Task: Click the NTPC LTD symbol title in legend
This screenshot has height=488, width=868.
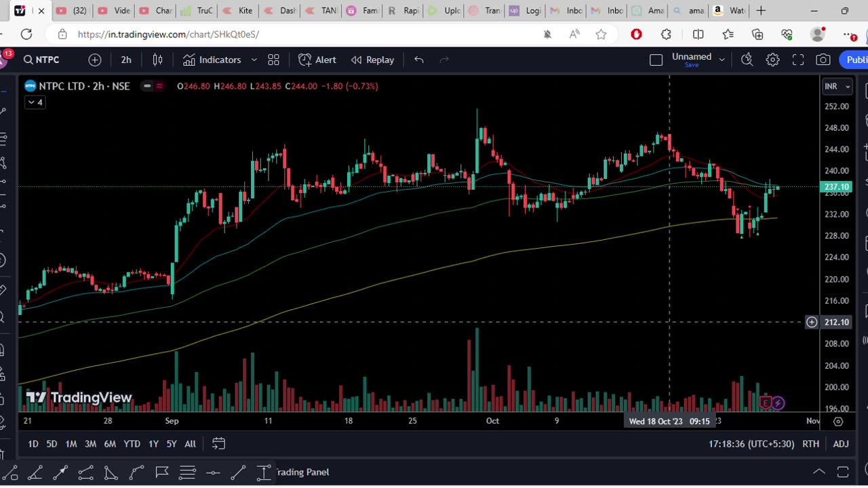Action: pyautogui.click(x=84, y=86)
